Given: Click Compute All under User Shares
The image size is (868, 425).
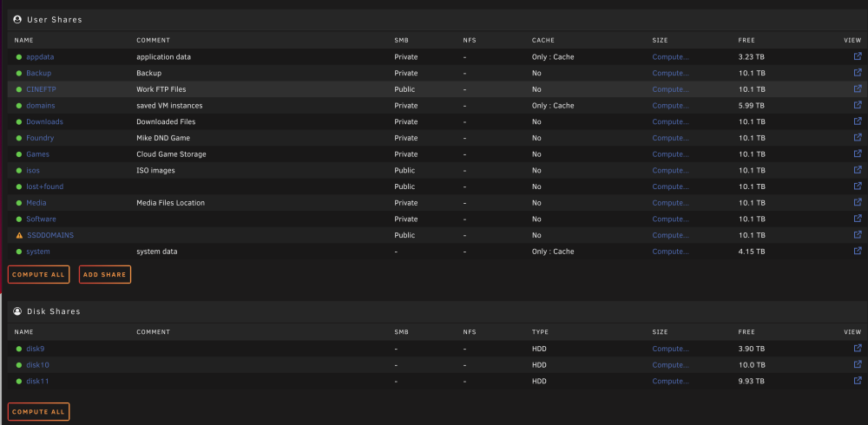Looking at the screenshot, I should pyautogui.click(x=39, y=274).
